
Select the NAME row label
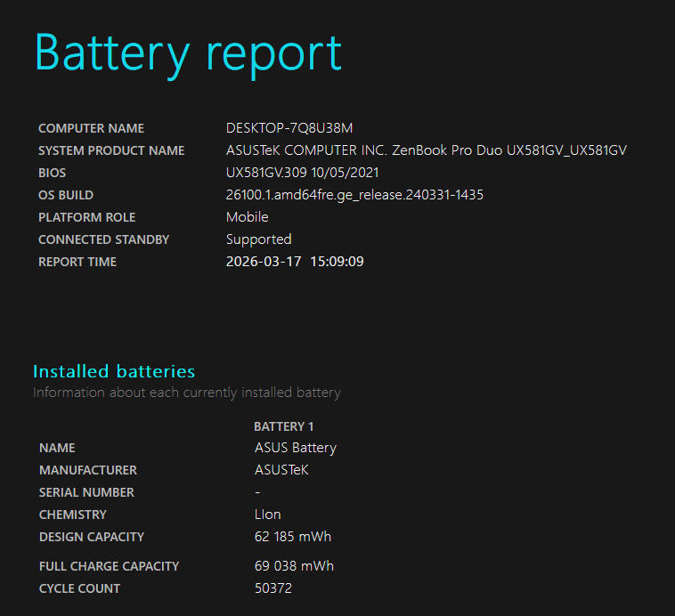tap(57, 448)
